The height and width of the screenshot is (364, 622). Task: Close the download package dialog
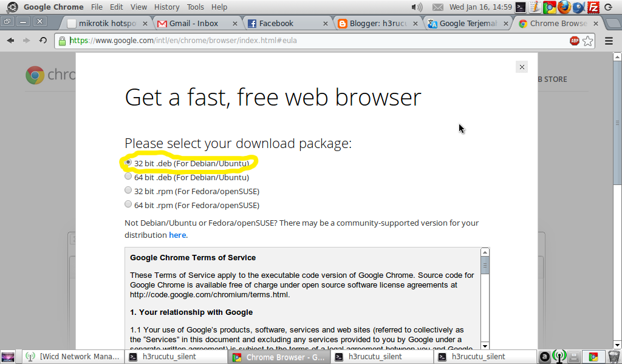(x=522, y=67)
